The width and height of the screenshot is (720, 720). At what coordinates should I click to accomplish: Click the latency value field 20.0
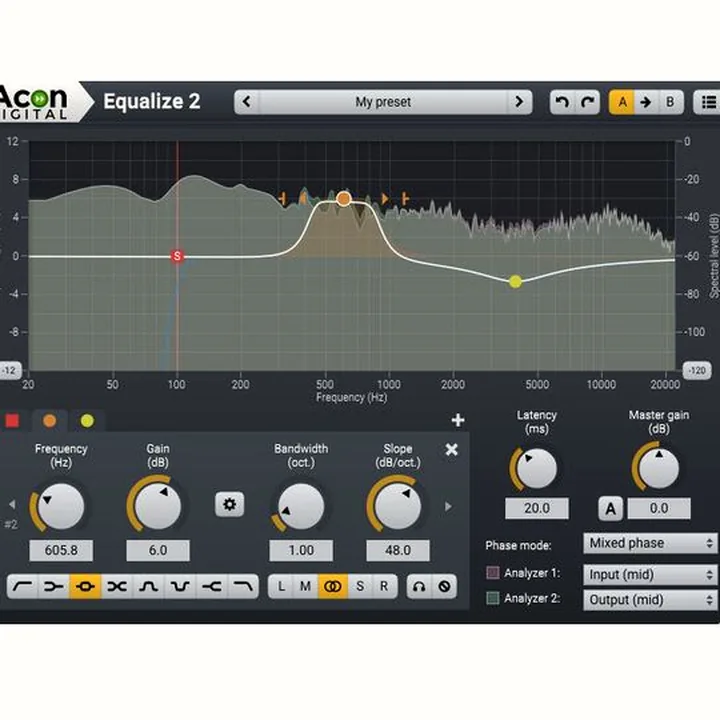[x=537, y=508]
